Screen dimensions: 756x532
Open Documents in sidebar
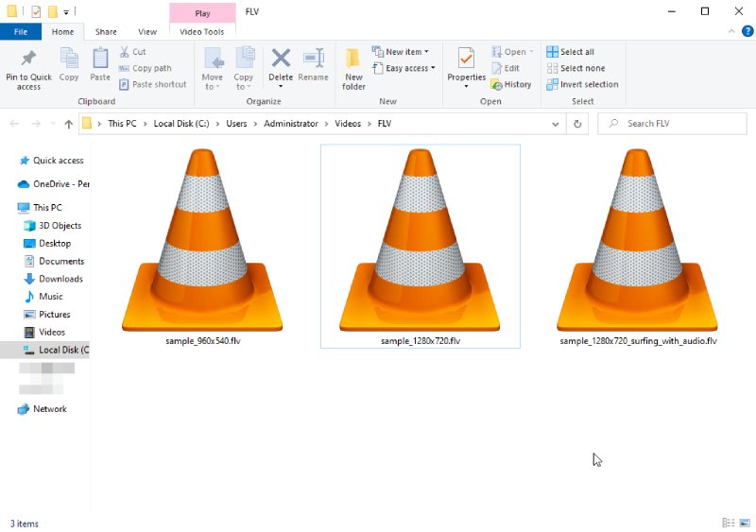(54, 261)
